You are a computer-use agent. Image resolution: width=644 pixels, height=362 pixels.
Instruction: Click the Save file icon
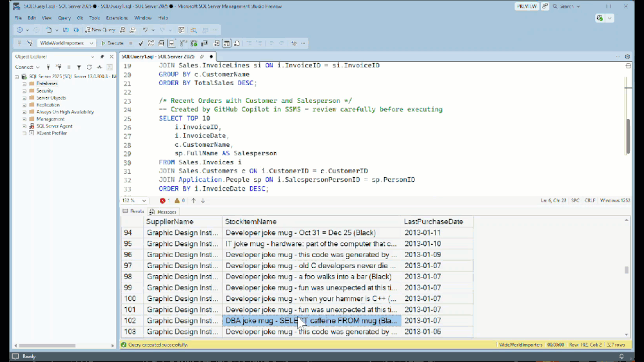(x=66, y=30)
